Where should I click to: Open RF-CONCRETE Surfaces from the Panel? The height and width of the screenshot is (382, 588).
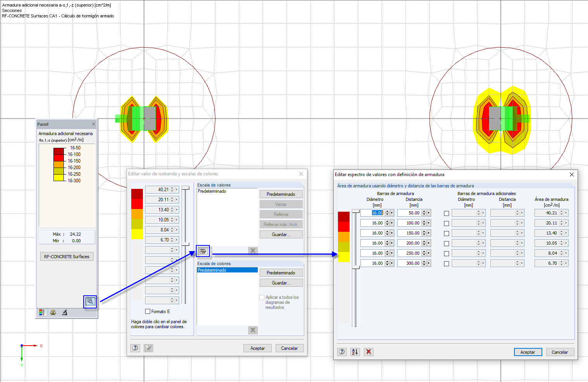click(x=67, y=257)
